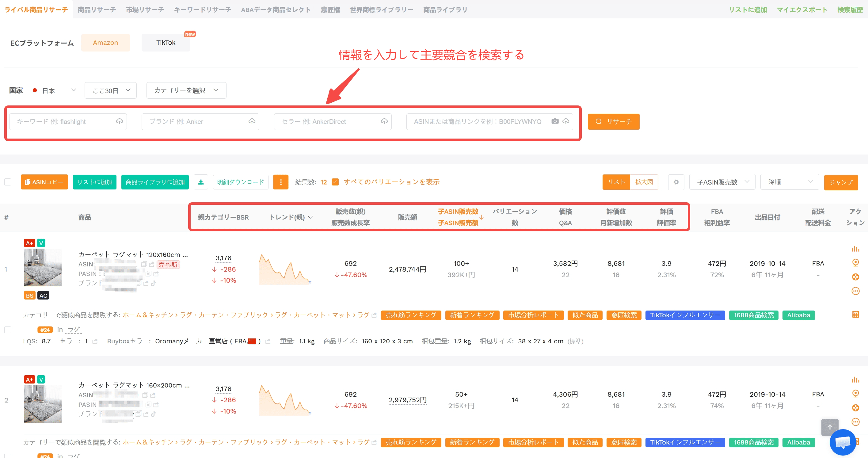The width and height of the screenshot is (868, 458).
Task: Click product 1's 売れ筋ランキング tag
Action: coord(411,315)
